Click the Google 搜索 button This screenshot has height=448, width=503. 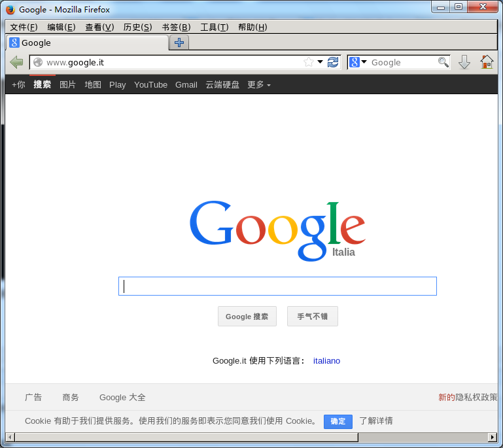pos(247,316)
